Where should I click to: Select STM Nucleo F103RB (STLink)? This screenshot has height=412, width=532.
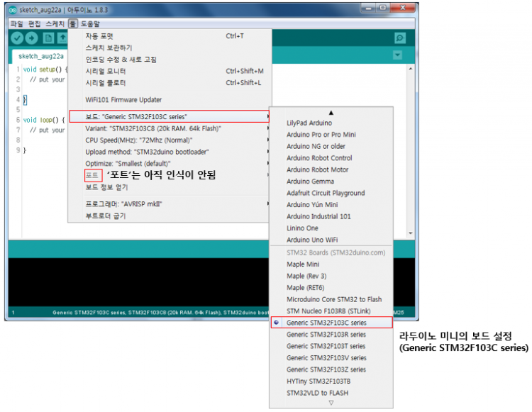point(331,311)
